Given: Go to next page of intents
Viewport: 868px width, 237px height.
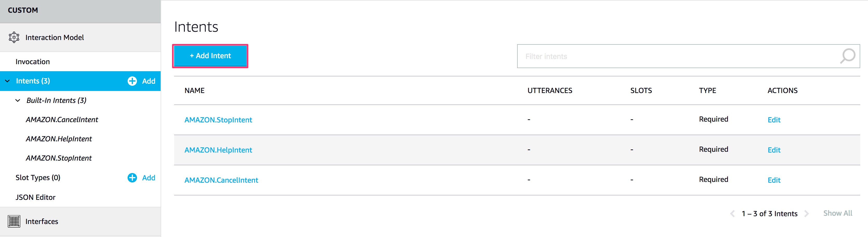Looking at the screenshot, I should click(807, 213).
